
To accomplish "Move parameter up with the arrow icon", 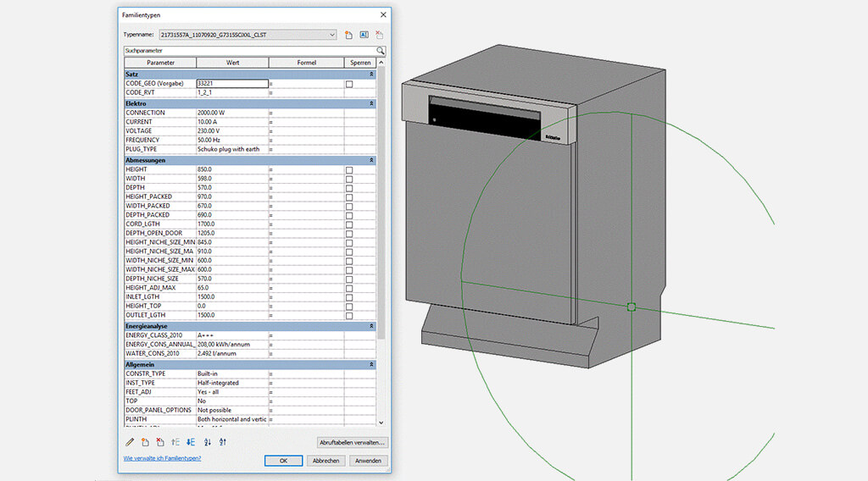I will pyautogui.click(x=175, y=442).
